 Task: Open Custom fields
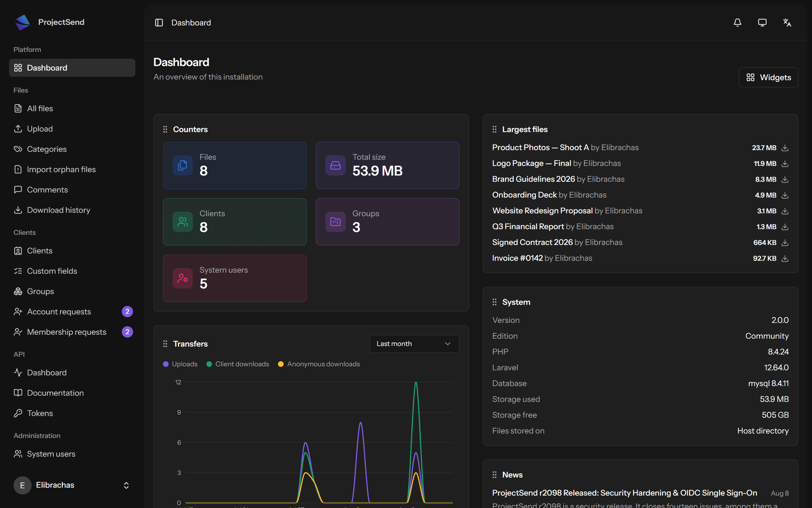coord(72,271)
